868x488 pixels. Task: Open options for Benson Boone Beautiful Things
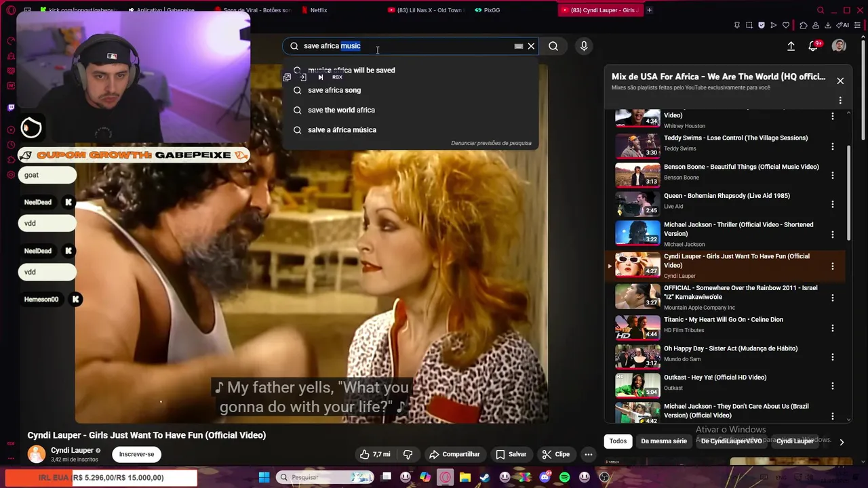833,176
